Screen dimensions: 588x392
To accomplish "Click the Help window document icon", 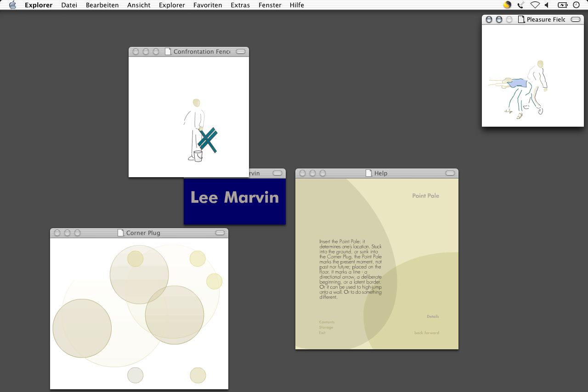I will tap(368, 173).
